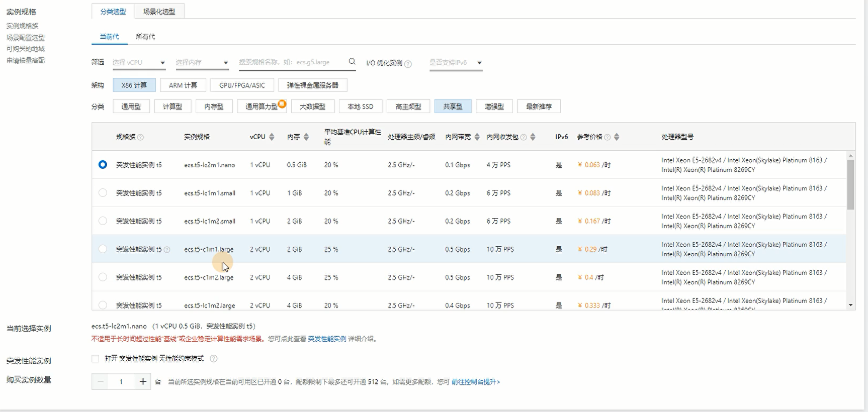Open 内网收发包 help icon
The height and width of the screenshot is (412, 868).
pyautogui.click(x=524, y=137)
